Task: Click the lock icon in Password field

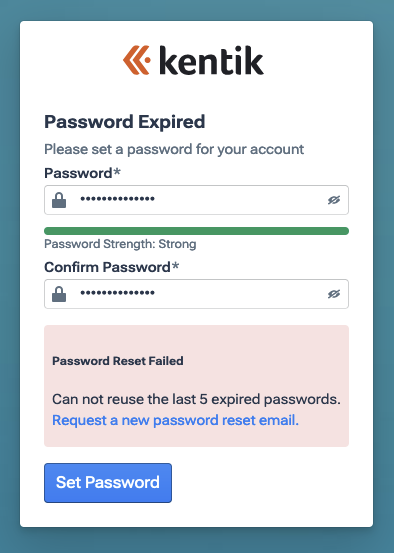Action: click(x=59, y=200)
